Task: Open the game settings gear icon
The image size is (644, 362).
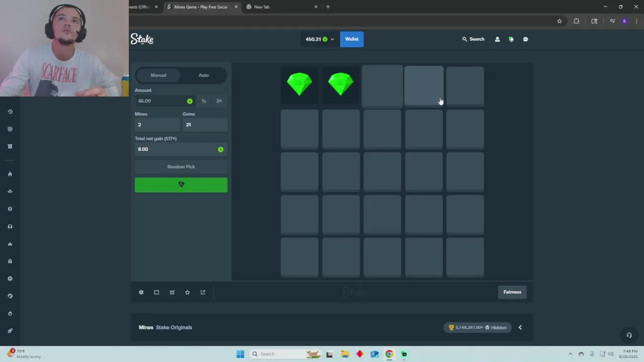Action: coord(141,292)
